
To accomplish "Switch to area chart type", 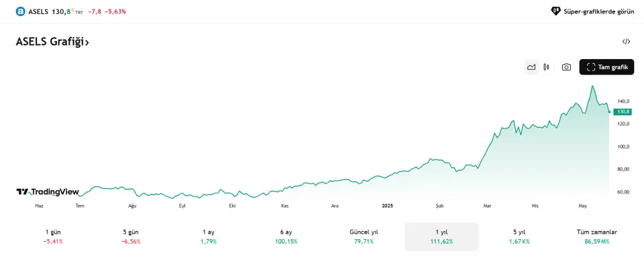I will pyautogui.click(x=531, y=67).
